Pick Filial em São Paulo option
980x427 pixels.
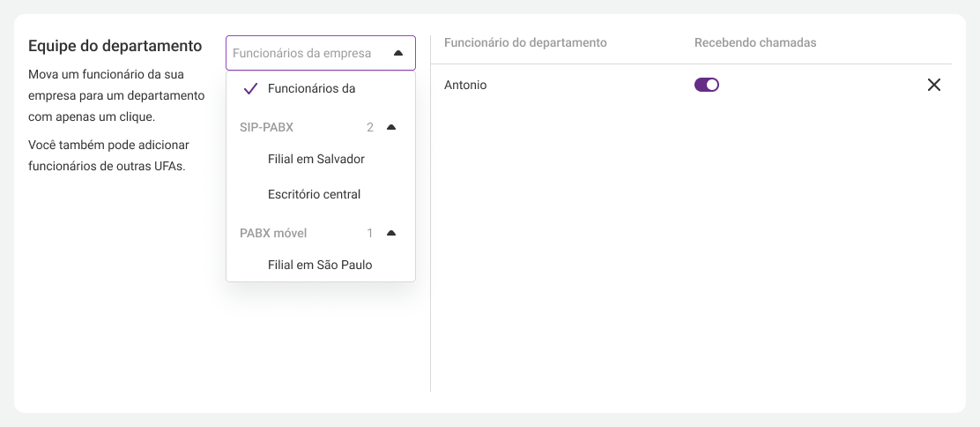321,265
